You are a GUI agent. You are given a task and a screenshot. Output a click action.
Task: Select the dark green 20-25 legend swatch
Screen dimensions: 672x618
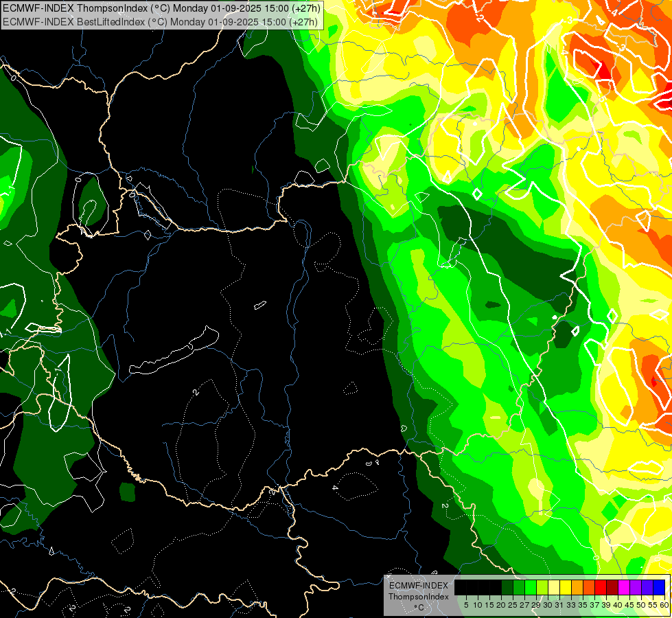coord(507,587)
